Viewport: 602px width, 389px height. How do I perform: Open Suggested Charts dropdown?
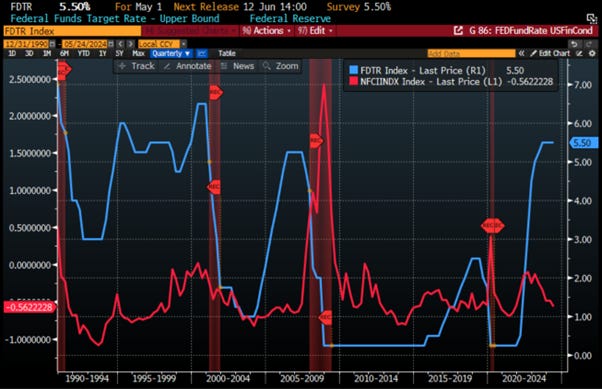click(190, 31)
